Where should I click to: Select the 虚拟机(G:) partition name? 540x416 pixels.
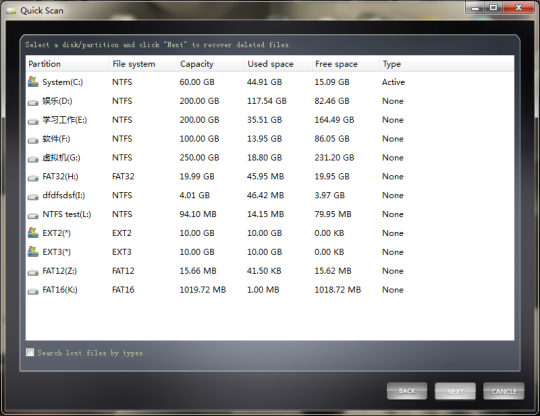click(x=61, y=158)
